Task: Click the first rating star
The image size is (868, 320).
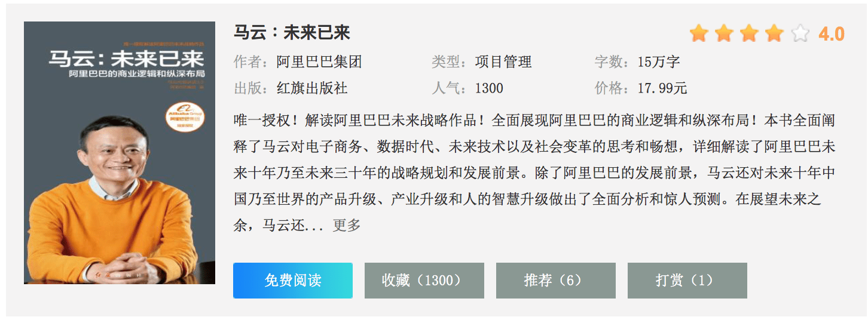Action: click(698, 33)
